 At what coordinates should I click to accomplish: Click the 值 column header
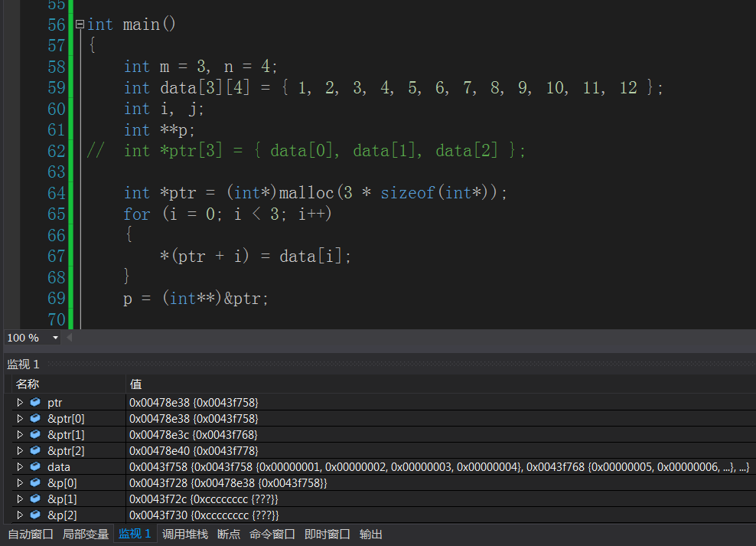[441, 384]
